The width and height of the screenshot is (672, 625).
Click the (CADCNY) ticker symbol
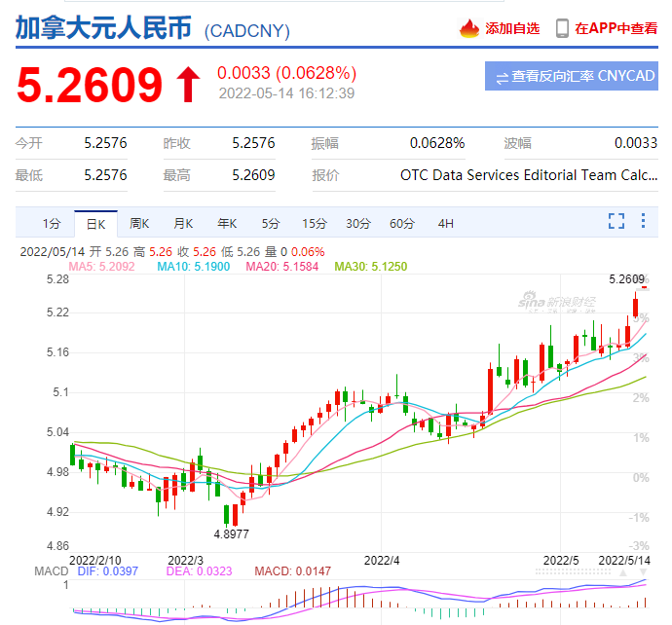(246, 31)
